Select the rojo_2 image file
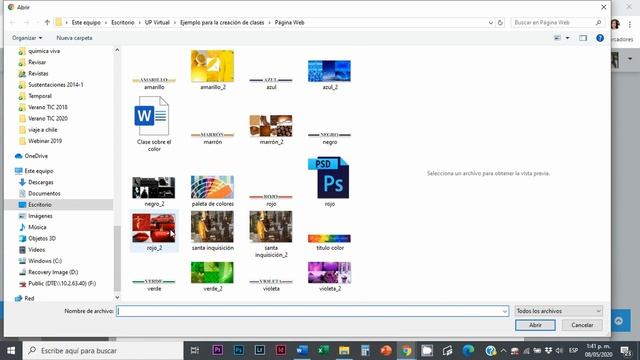 click(x=154, y=231)
